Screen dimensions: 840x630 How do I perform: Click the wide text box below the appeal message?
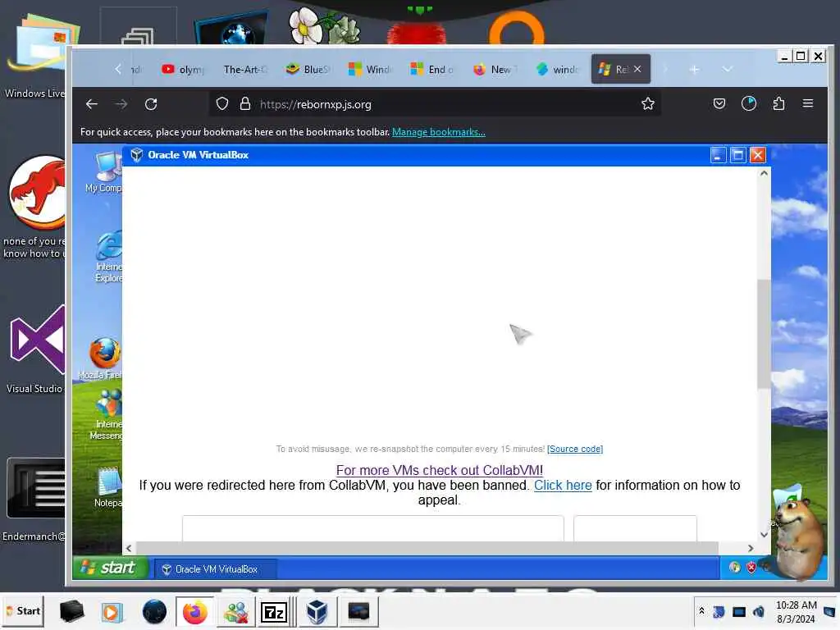click(373, 528)
